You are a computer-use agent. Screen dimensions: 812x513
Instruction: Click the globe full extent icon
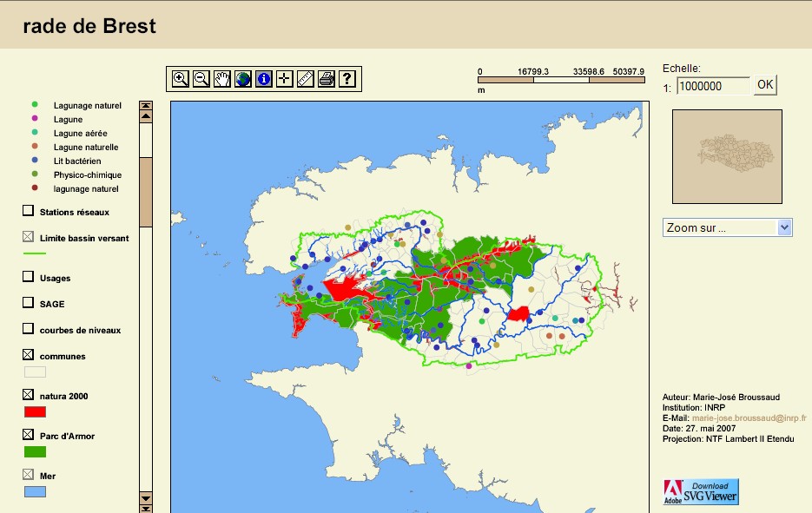[243, 79]
